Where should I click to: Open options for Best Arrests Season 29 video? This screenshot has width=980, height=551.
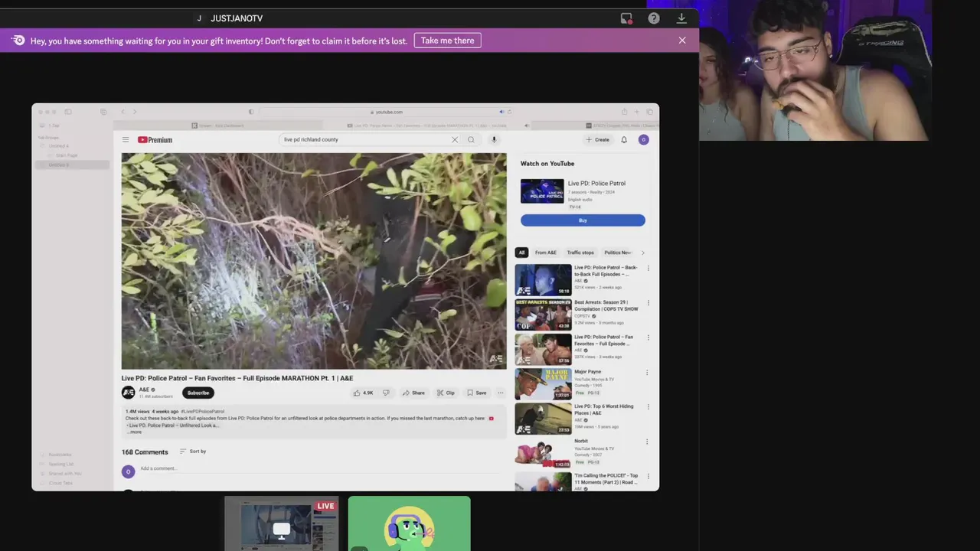648,303
